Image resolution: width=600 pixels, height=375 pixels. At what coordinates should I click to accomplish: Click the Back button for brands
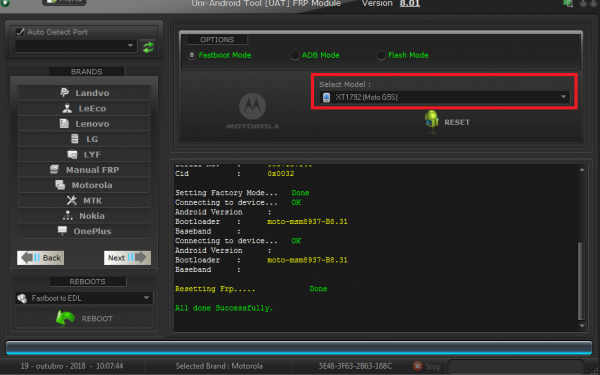(x=41, y=258)
